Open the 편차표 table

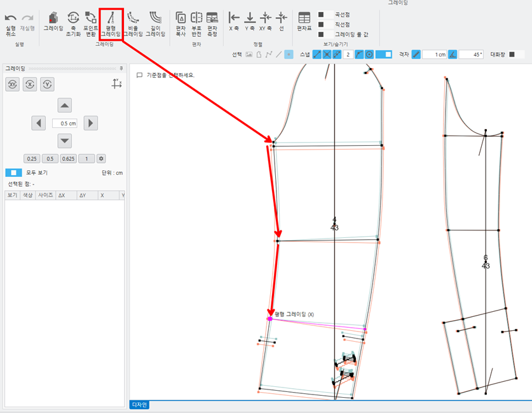point(304,22)
